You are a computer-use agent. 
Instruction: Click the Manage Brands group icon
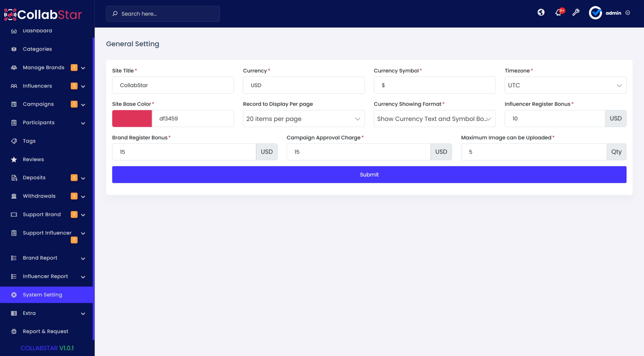coord(14,67)
